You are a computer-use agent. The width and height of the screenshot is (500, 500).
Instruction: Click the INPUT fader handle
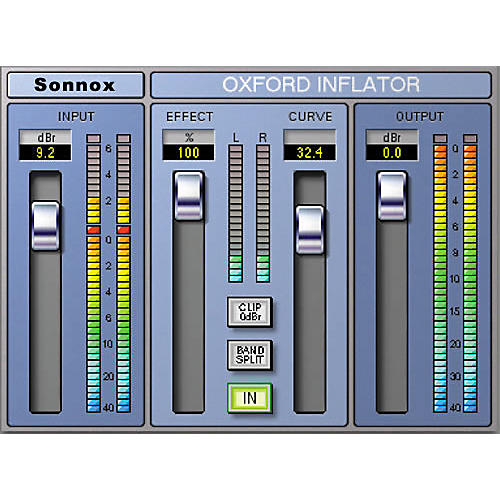click(46, 226)
